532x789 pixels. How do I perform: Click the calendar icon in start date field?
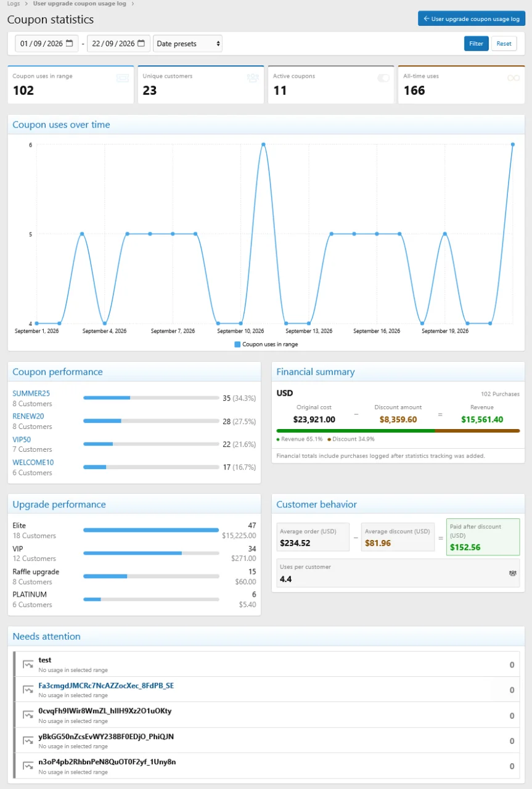[x=69, y=44]
